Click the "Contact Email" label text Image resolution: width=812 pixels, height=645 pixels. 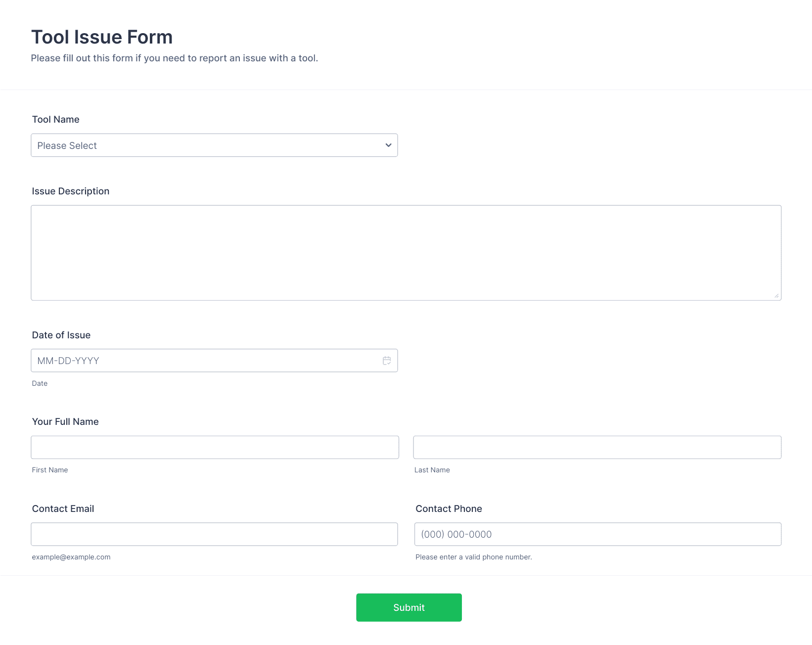pyautogui.click(x=63, y=508)
